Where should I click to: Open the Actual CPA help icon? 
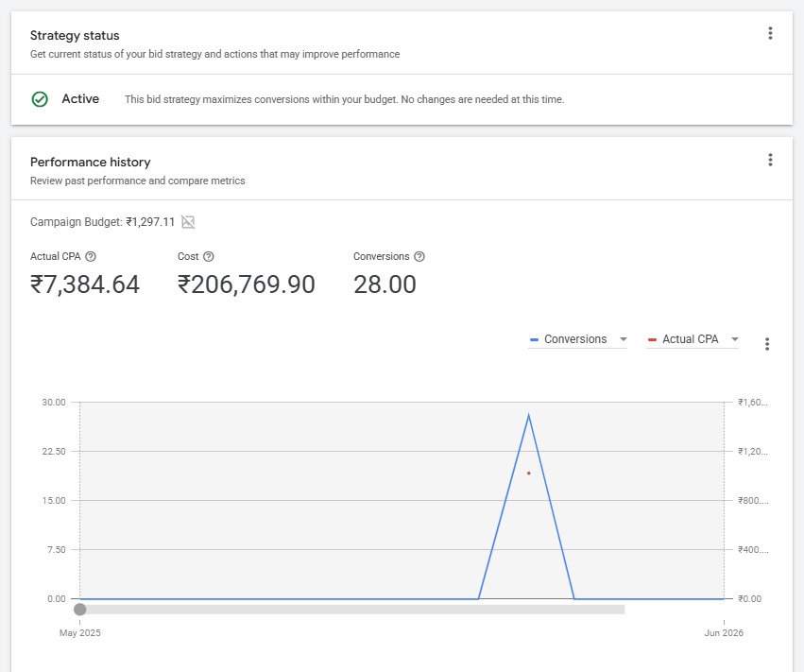pyautogui.click(x=91, y=256)
